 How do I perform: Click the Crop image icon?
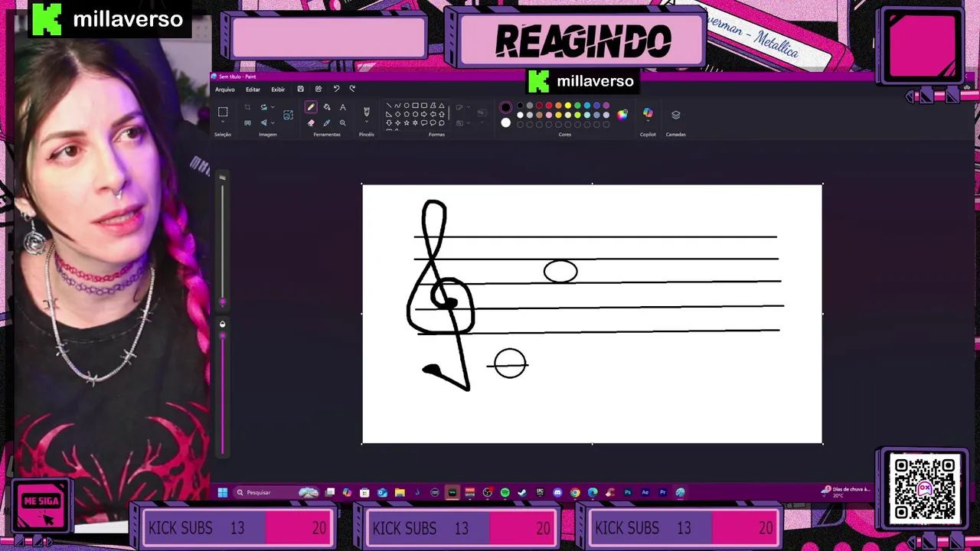click(x=247, y=107)
